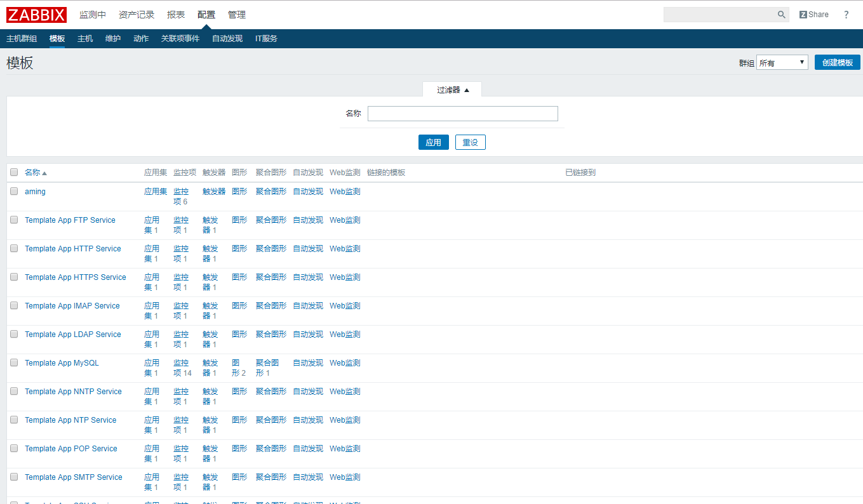This screenshot has width=863, height=504.
Task: Go to 自动发现 submenu
Action: [x=227, y=39]
